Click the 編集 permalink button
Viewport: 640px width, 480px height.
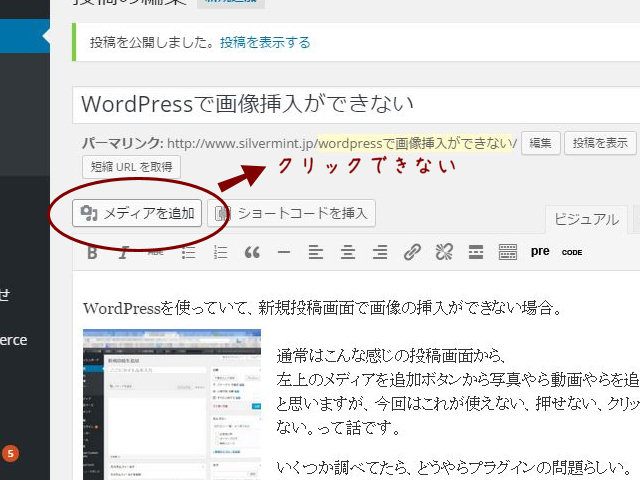(x=540, y=143)
